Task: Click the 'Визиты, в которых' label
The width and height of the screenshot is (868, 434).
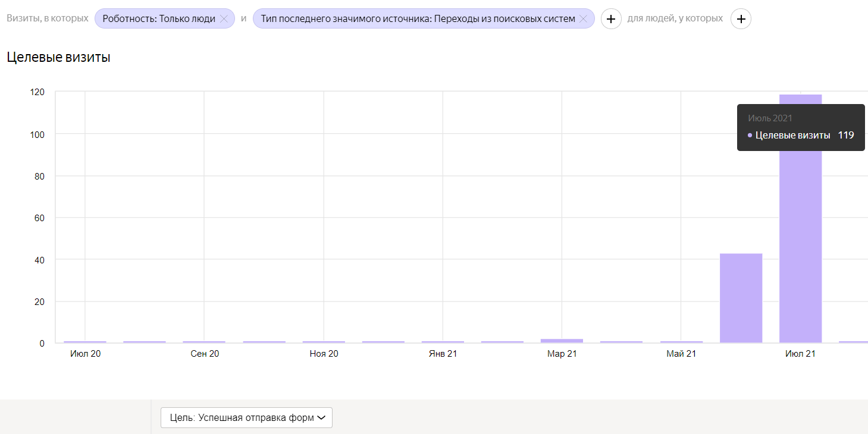Action: 48,18
